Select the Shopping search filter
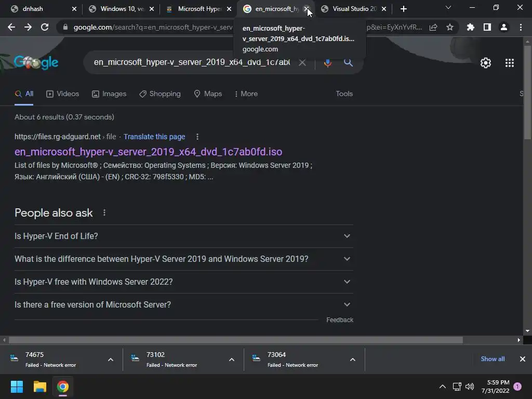Viewport: 532px width, 399px height. (160, 94)
